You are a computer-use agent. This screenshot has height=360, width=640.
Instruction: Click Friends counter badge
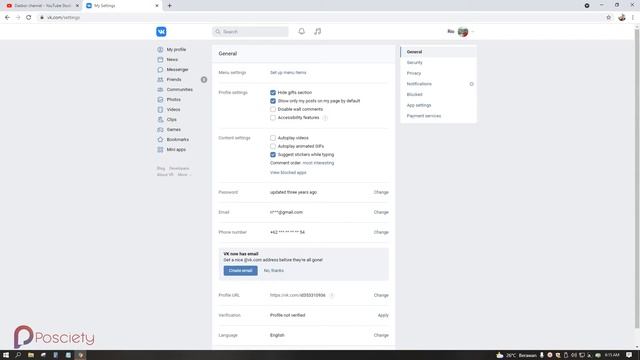(x=204, y=80)
